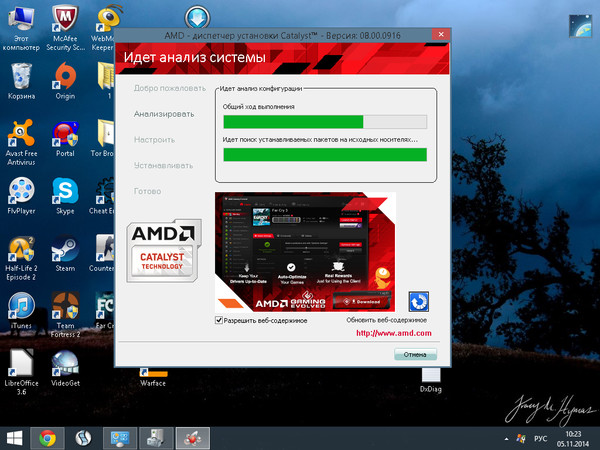Screen dimensions: 600x450
Task: Click the AMD Catalyst Technology logo
Action: coord(164,251)
